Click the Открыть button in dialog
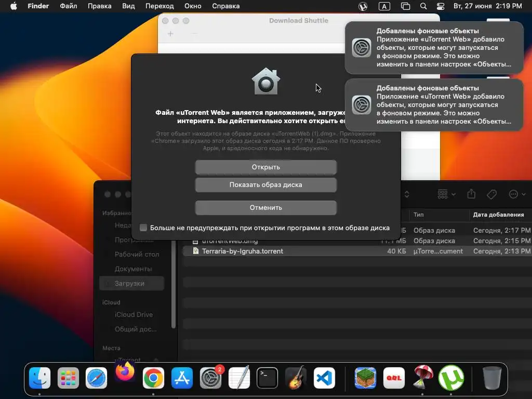This screenshot has height=399, width=532. pos(265,167)
